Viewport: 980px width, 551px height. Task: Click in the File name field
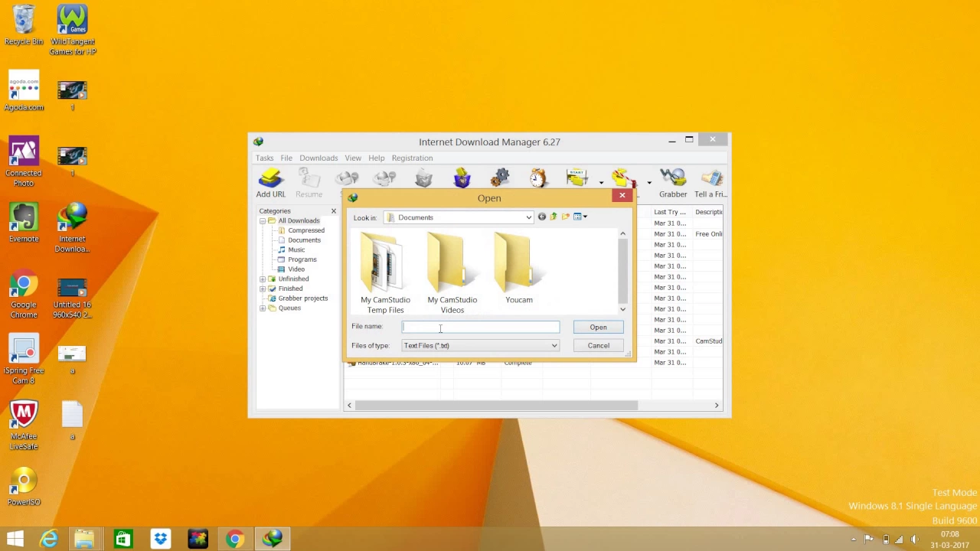coord(481,327)
